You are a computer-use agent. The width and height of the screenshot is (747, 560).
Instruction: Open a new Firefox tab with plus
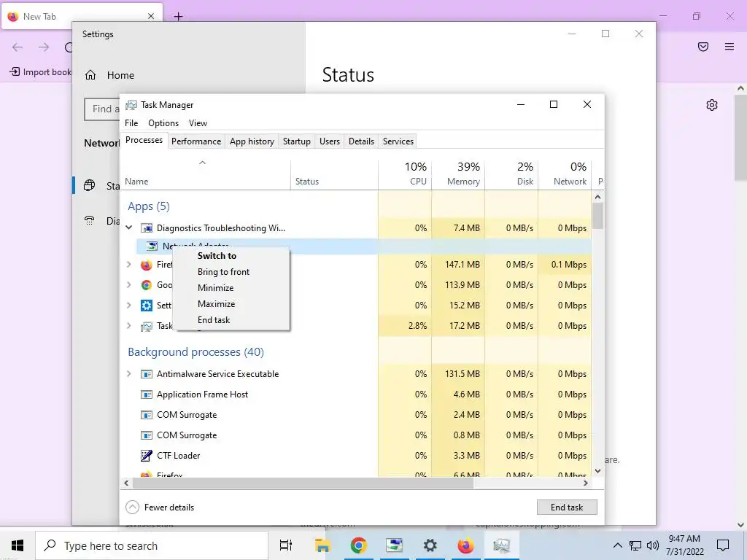178,17
